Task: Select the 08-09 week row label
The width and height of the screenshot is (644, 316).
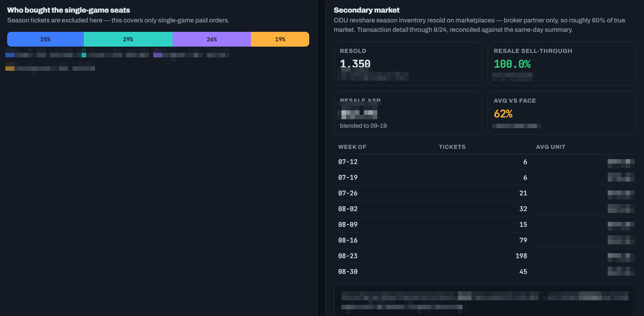Action: 348,225
